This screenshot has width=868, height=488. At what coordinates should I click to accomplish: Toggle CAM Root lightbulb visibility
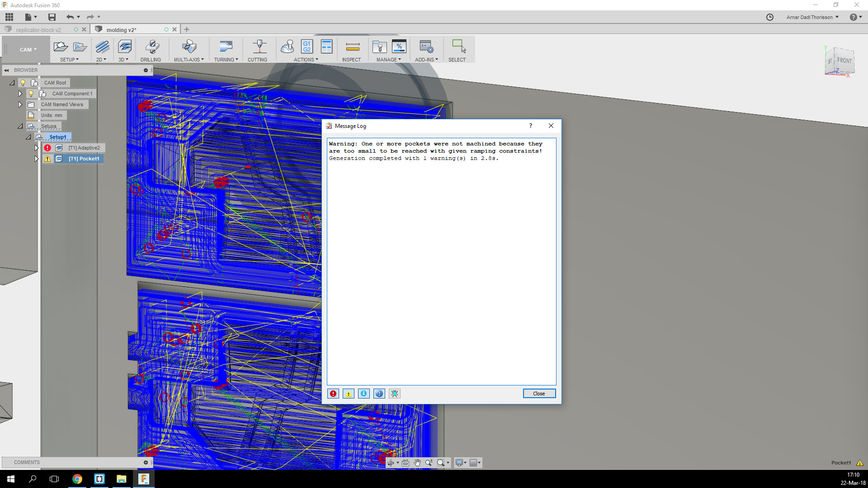point(23,83)
